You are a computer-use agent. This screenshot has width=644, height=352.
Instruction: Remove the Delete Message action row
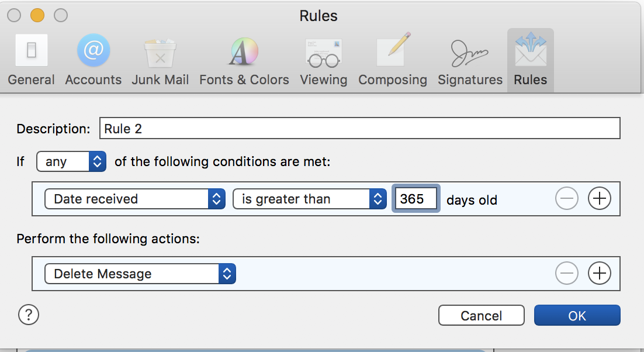[x=566, y=273]
